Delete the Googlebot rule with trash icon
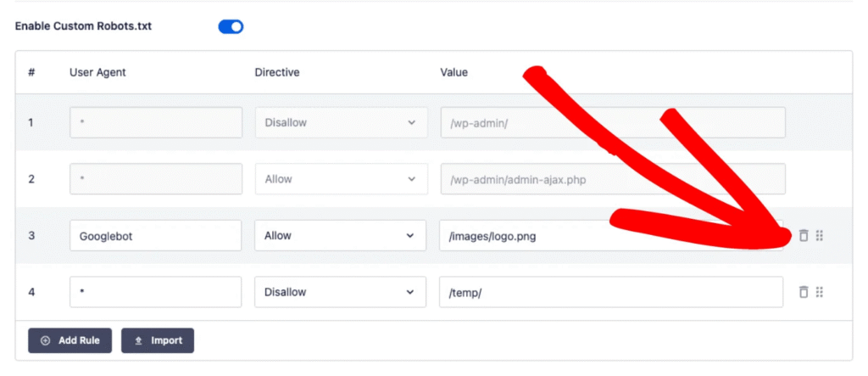The width and height of the screenshot is (868, 376). [x=804, y=235]
